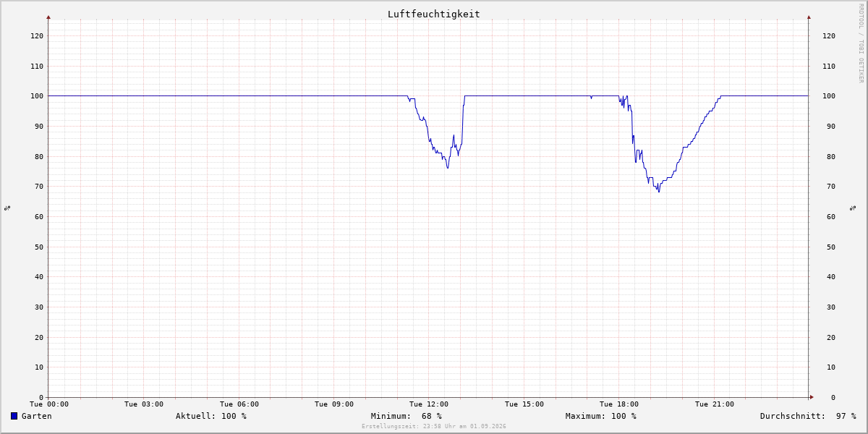Click the Garten legend label
868x434 pixels.
pos(36,416)
